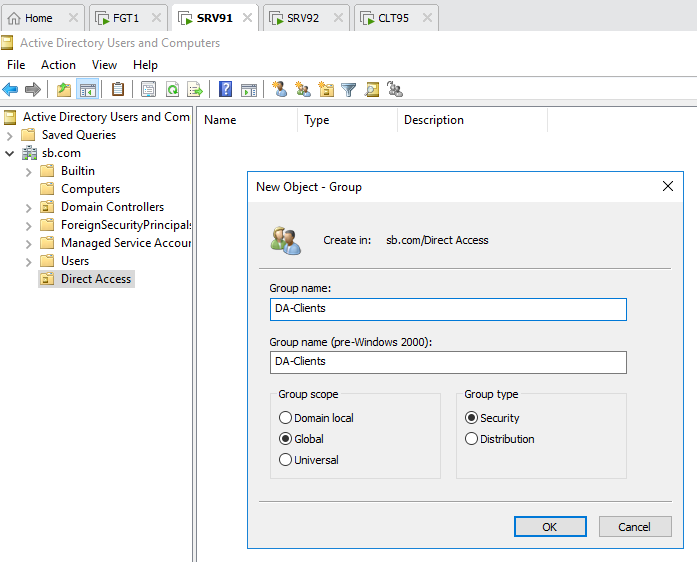This screenshot has width=697, height=562.
Task: Select Active Directory Users and Computers root node
Action: (x=106, y=117)
